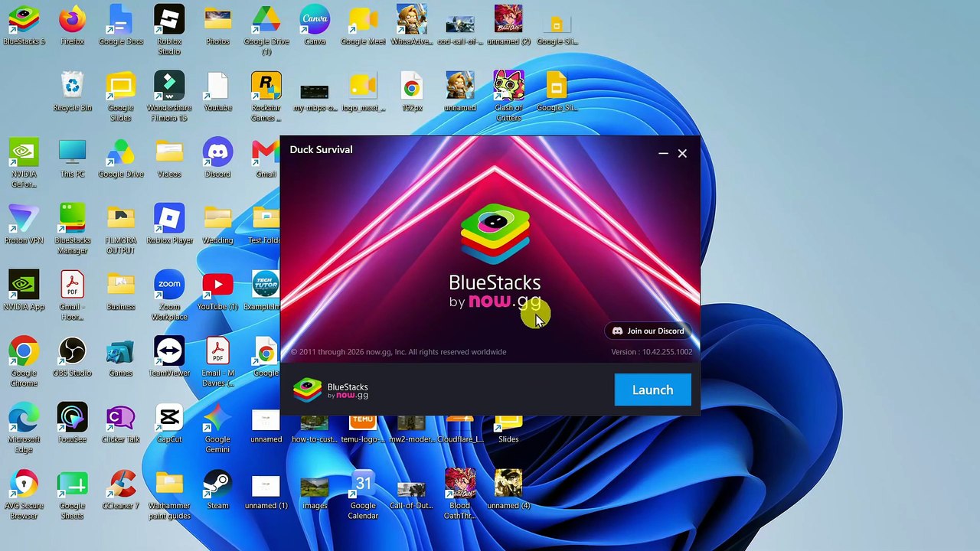Select the FILMORA OUTPUT folder
Screen dimensions: 980x551
[x=121, y=230]
